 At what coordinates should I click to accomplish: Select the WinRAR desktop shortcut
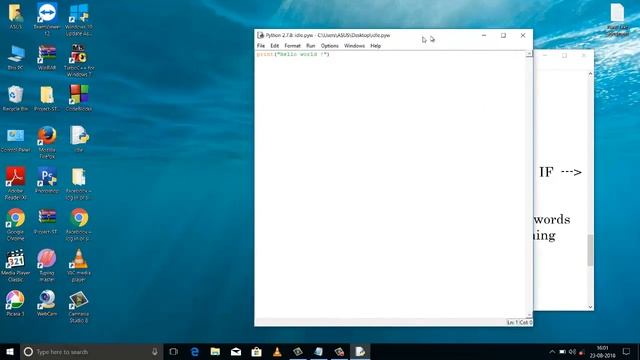47,58
